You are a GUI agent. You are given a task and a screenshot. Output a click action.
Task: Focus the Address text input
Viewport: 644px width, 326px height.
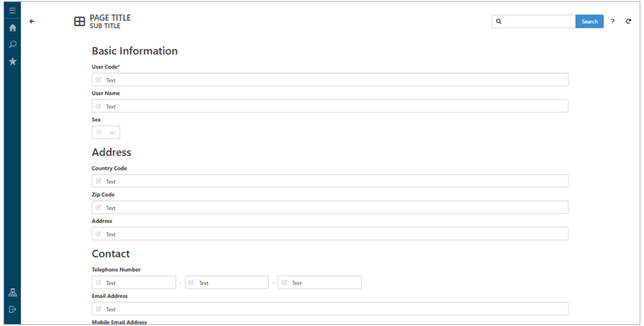pyautogui.click(x=330, y=234)
